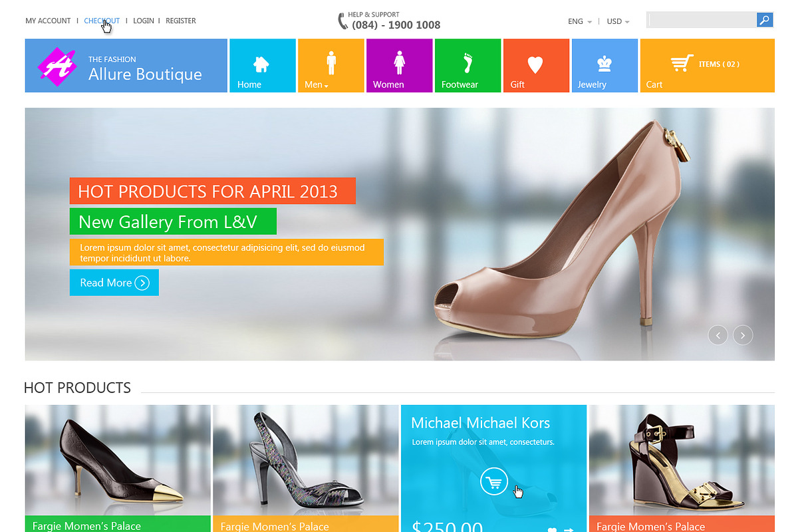The height and width of the screenshot is (532, 798).
Task: Click the orange Lorem ipsum banner description
Action: coord(227,252)
